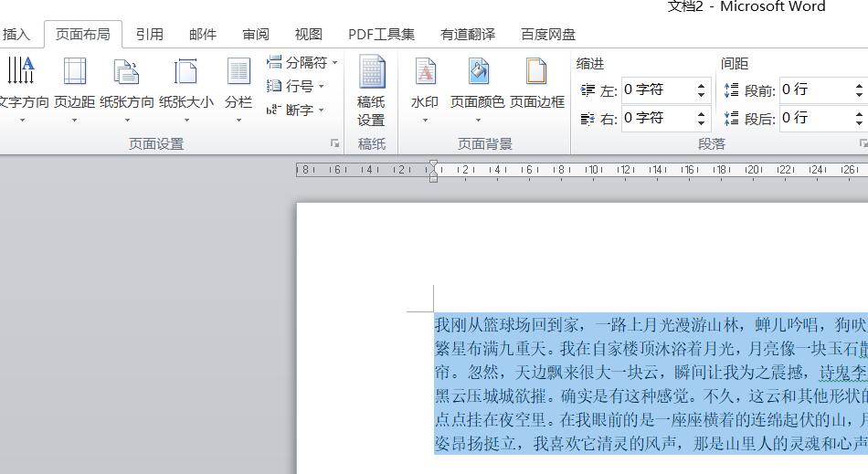Click the left indent 左 input field
The image size is (868, 474).
(x=656, y=90)
